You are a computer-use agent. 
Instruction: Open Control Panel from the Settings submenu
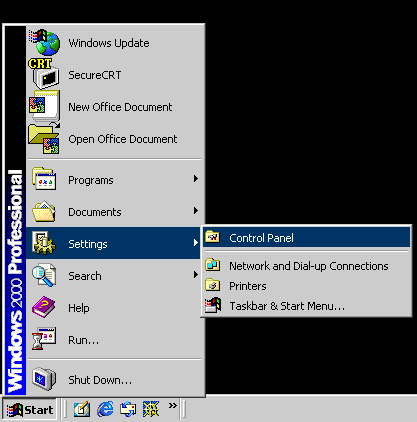click(306, 237)
